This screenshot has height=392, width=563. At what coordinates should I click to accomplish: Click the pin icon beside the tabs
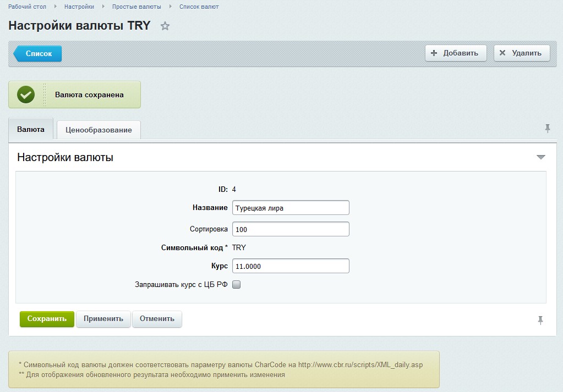coord(547,129)
